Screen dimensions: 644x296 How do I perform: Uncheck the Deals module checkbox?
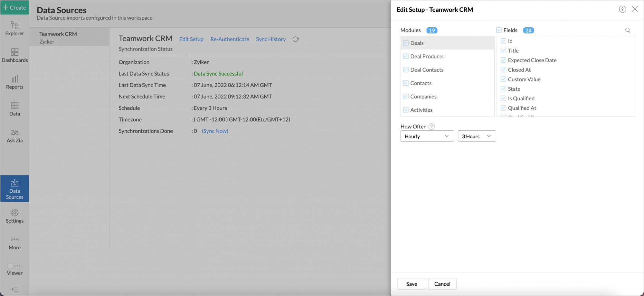pyautogui.click(x=406, y=42)
